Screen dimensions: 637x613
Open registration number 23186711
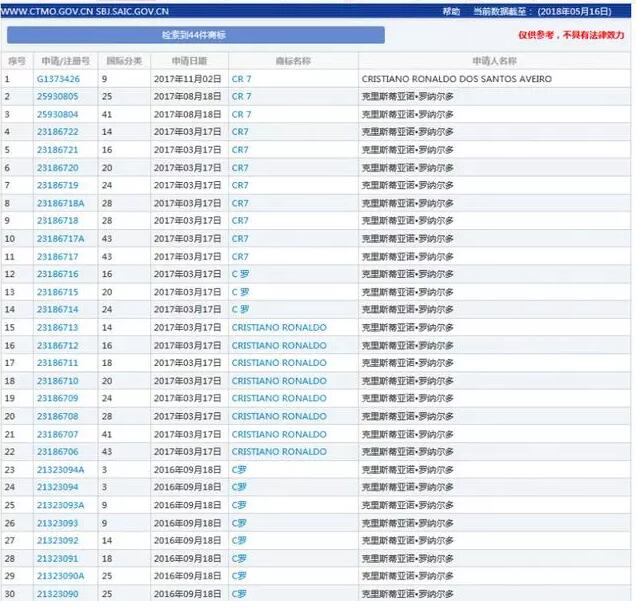tap(57, 363)
